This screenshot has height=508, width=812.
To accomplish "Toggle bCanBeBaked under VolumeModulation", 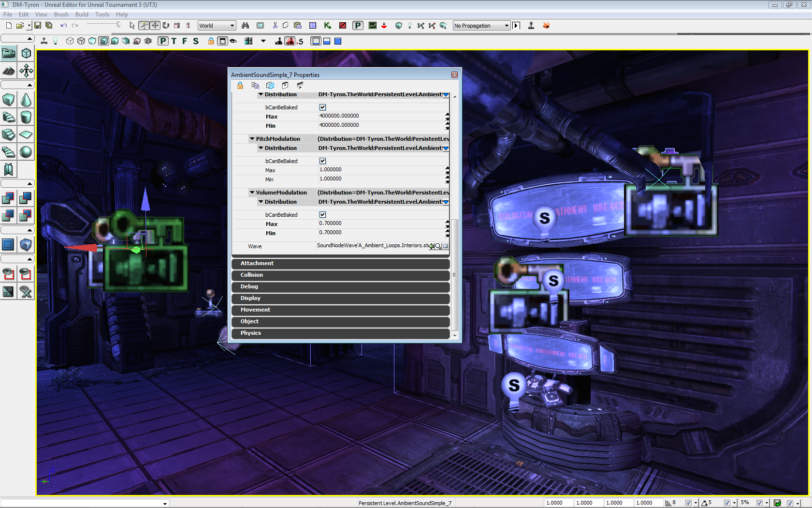I will pos(323,215).
